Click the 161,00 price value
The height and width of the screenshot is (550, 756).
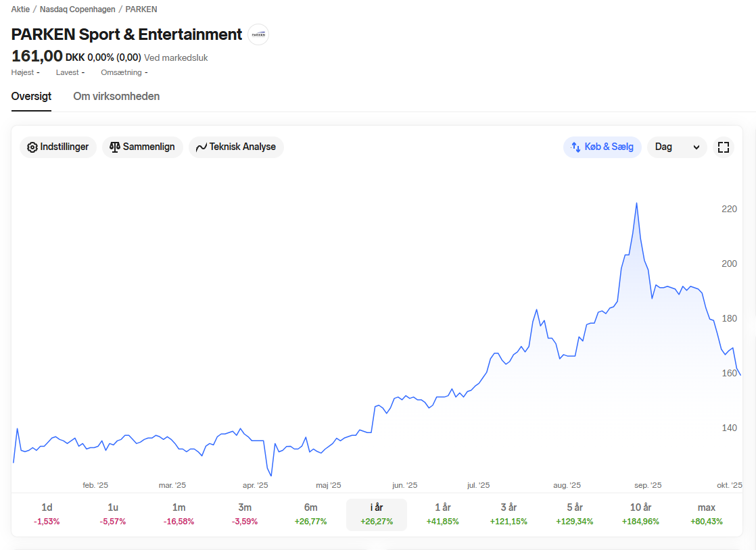pyautogui.click(x=37, y=56)
